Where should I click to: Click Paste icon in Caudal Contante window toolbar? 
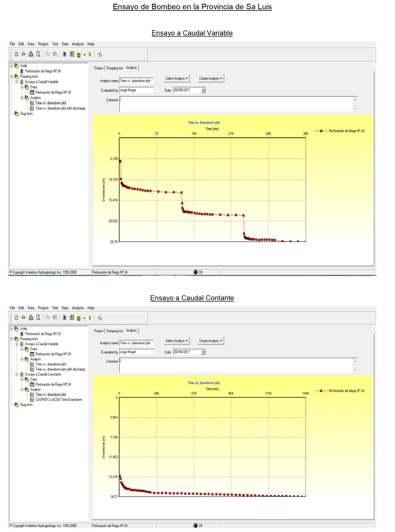(55, 317)
